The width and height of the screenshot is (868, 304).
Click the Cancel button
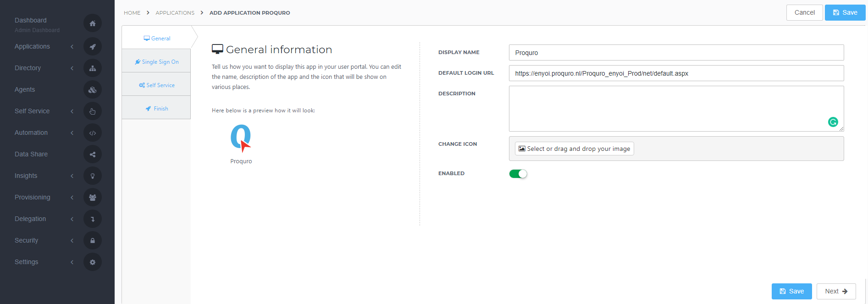[x=805, y=12]
